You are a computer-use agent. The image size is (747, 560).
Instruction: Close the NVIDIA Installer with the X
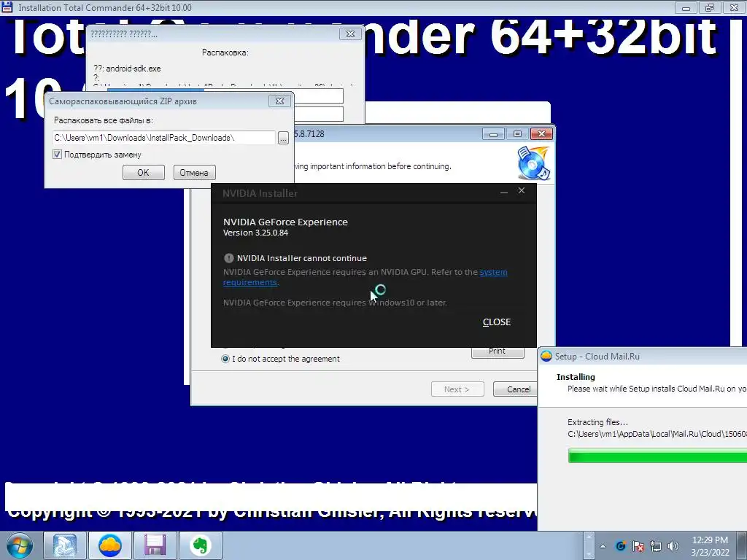pyautogui.click(x=522, y=191)
